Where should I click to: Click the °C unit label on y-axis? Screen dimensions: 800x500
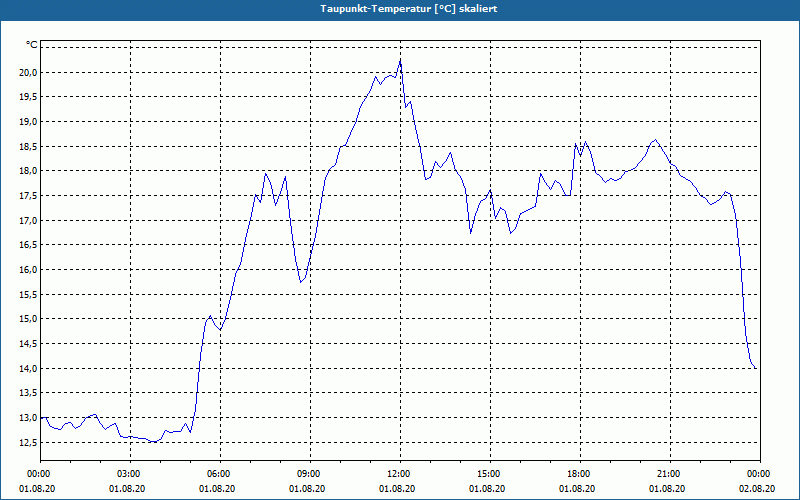pos(32,45)
